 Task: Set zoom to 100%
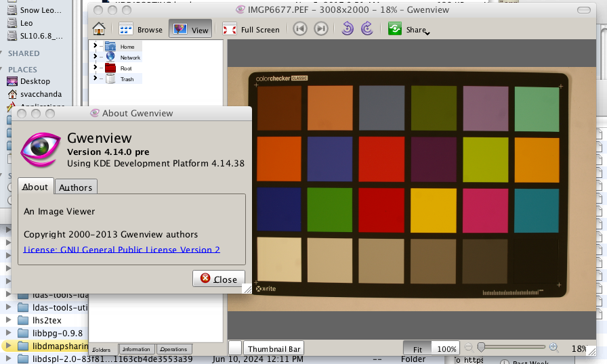(446, 349)
